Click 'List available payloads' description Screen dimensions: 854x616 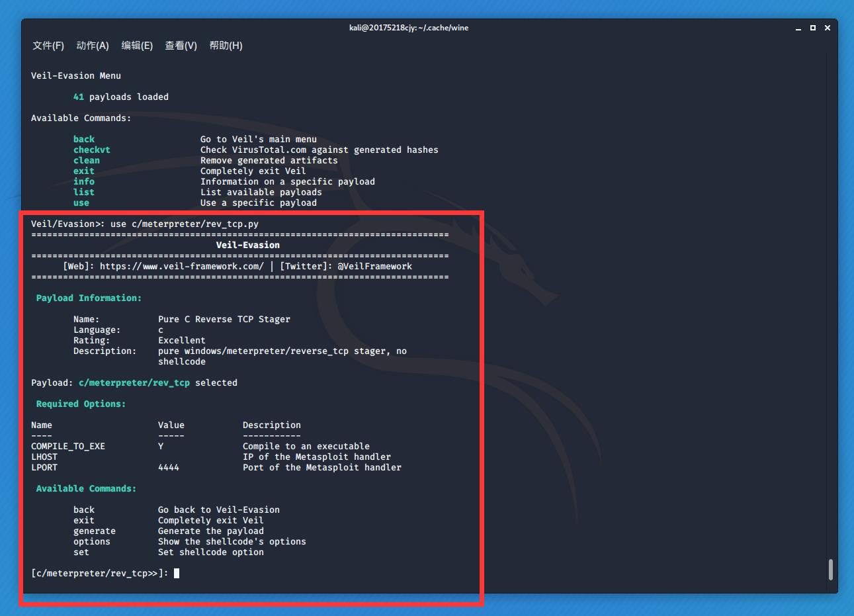(x=261, y=192)
